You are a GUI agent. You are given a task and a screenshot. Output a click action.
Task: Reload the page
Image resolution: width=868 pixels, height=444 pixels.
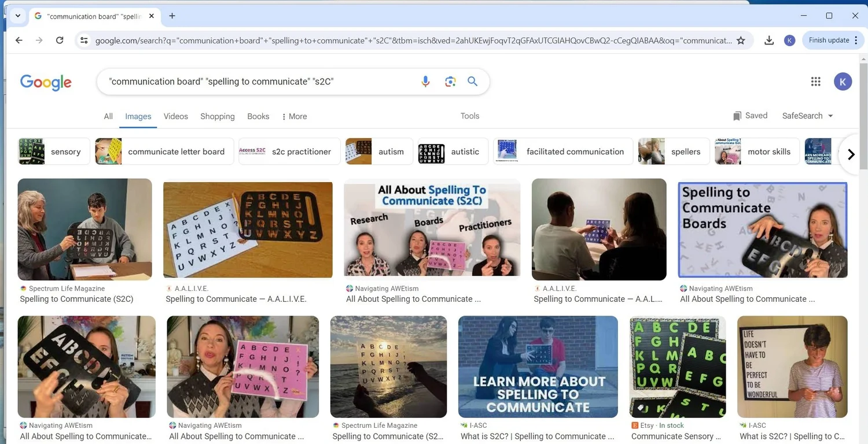60,40
